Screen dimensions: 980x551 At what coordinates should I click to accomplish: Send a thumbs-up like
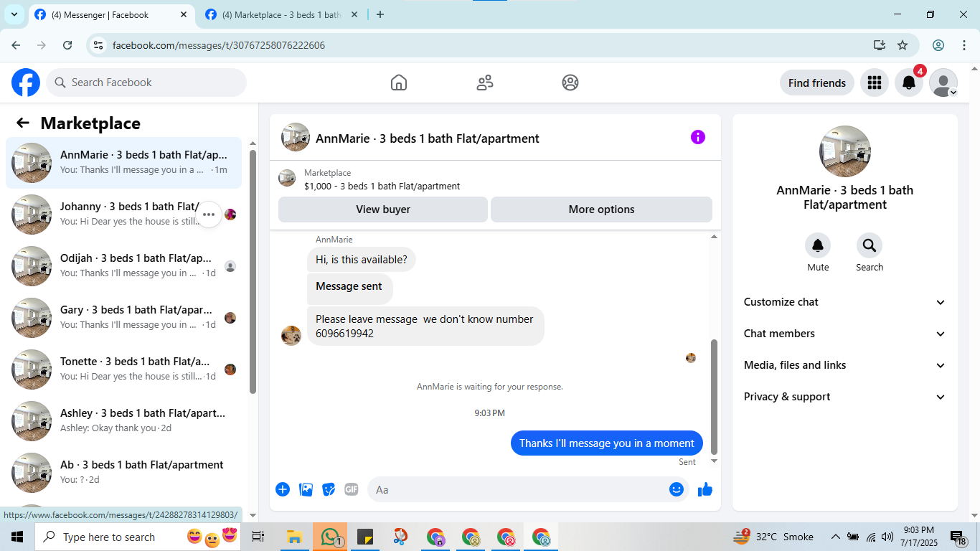click(705, 489)
